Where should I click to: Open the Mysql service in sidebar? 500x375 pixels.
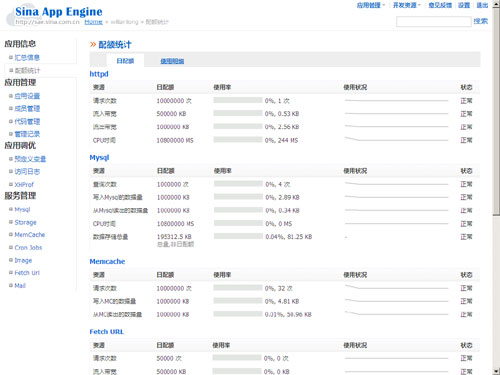point(22,209)
